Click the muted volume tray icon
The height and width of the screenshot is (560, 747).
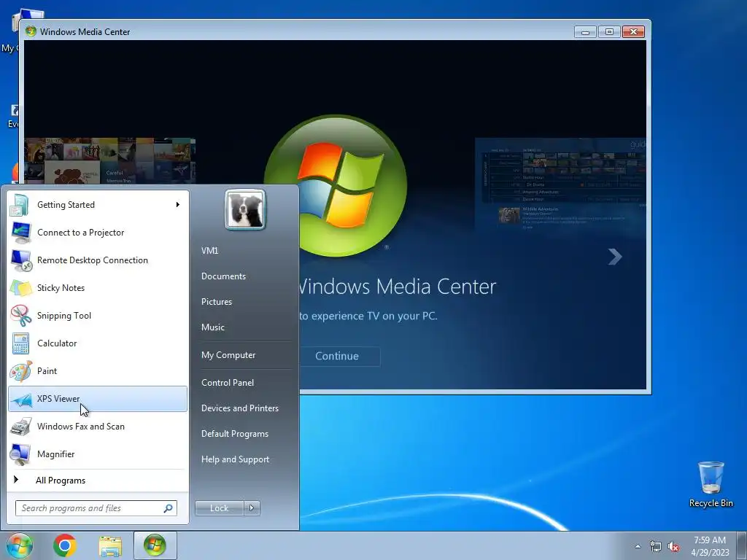coord(673,546)
